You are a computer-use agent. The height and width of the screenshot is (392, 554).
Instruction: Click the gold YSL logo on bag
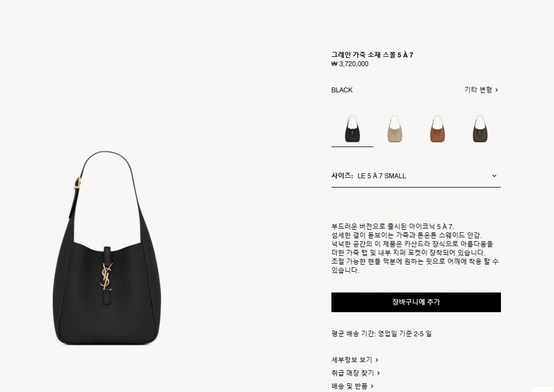(106, 277)
